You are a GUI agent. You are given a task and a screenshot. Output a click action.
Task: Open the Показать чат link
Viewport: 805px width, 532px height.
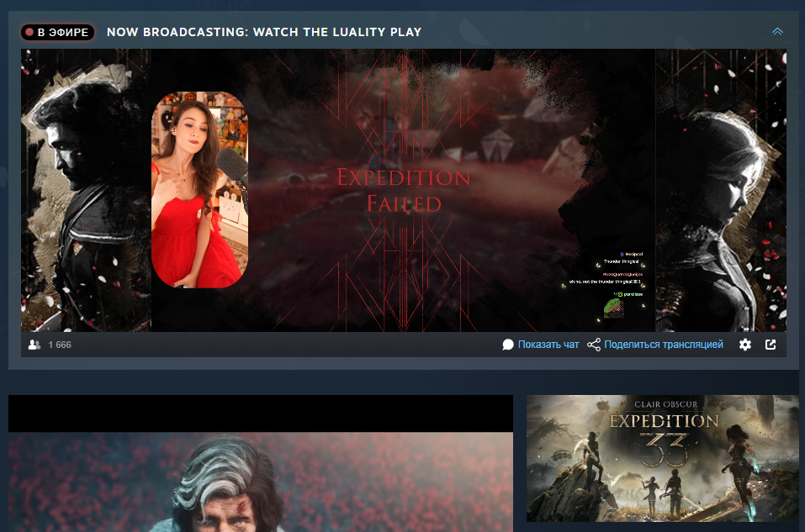coord(548,345)
